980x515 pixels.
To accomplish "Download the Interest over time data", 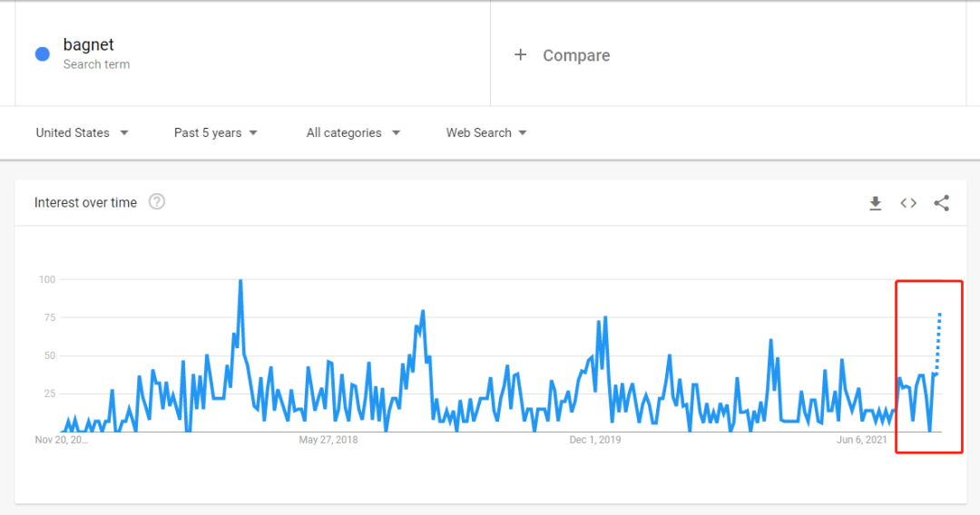I will pyautogui.click(x=876, y=203).
